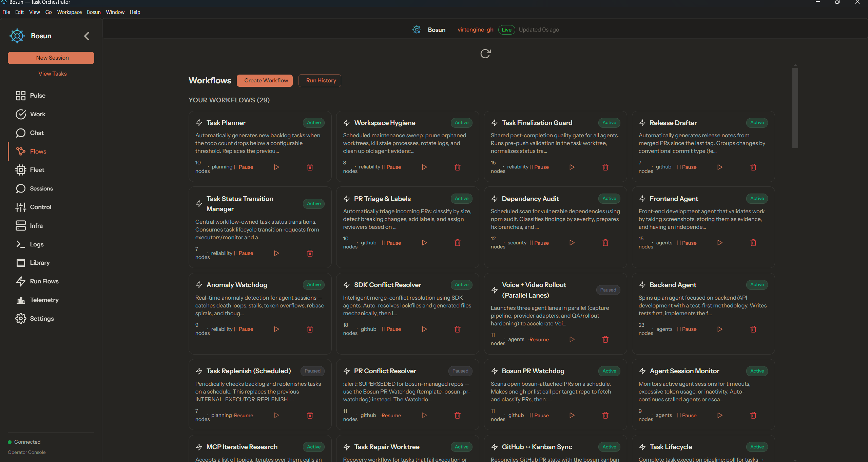
Task: Open the Workspace menu
Action: point(69,12)
